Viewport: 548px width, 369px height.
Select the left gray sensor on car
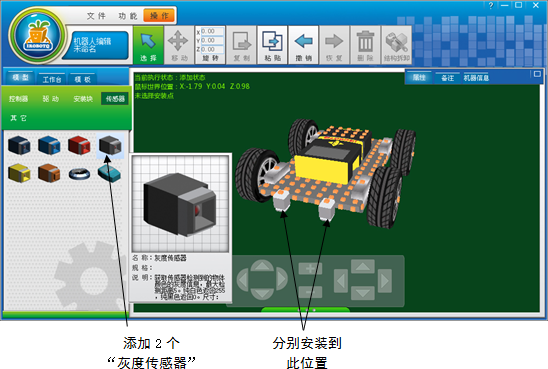click(282, 200)
